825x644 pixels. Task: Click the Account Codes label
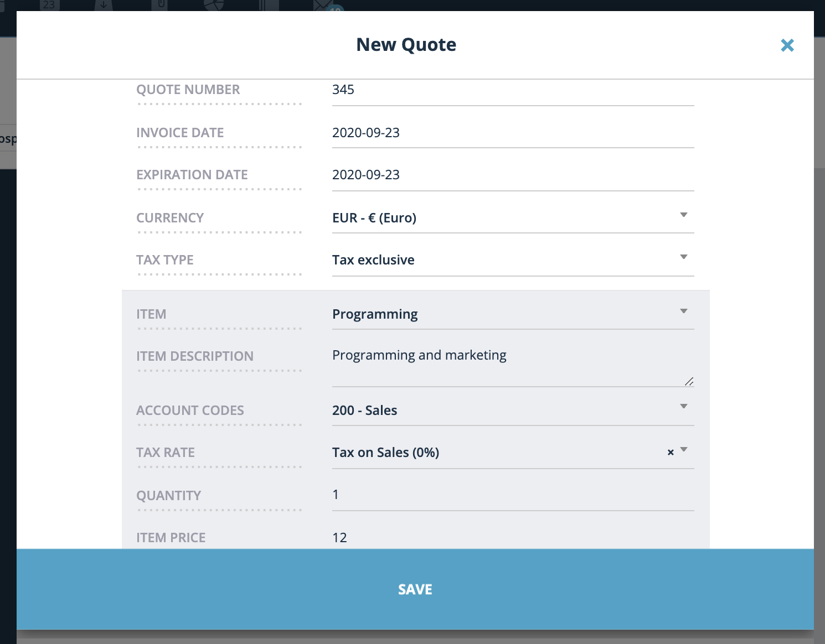click(x=190, y=411)
